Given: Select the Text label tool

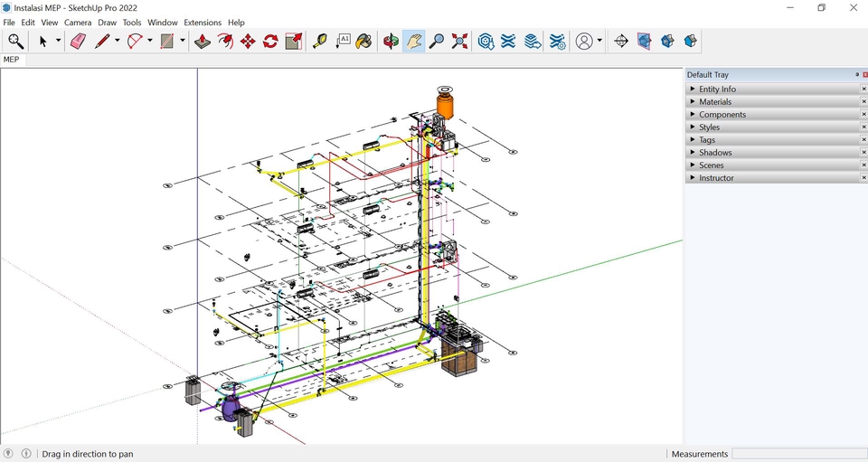Looking at the screenshot, I should [x=343, y=41].
